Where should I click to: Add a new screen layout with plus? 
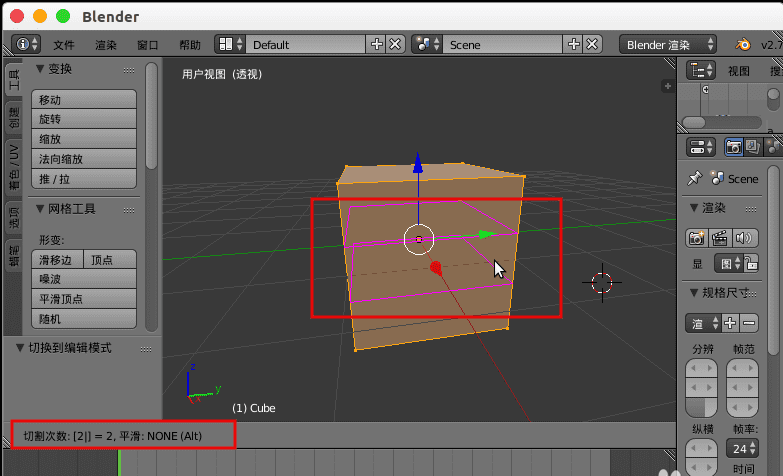coord(377,44)
